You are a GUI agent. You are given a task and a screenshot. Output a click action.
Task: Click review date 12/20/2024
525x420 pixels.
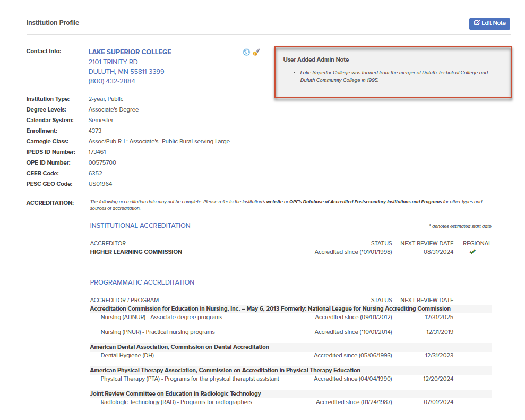438,379
